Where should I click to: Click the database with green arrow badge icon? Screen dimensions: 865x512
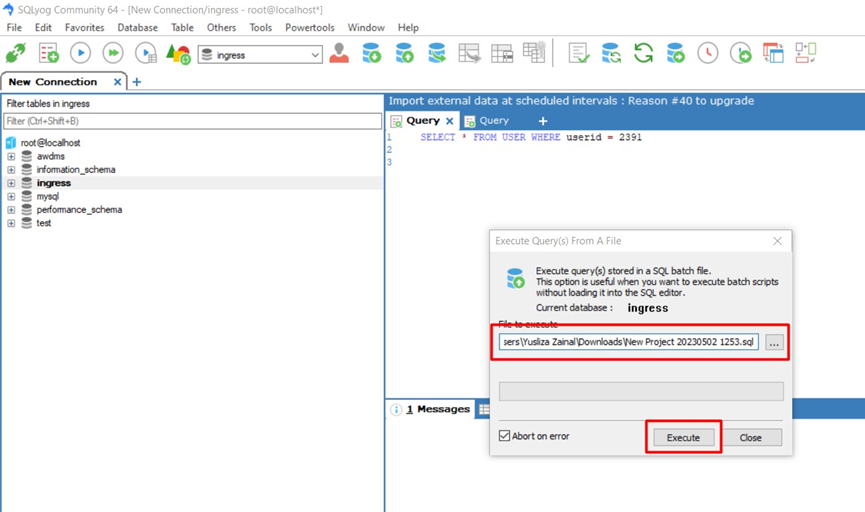pyautogui.click(x=676, y=54)
